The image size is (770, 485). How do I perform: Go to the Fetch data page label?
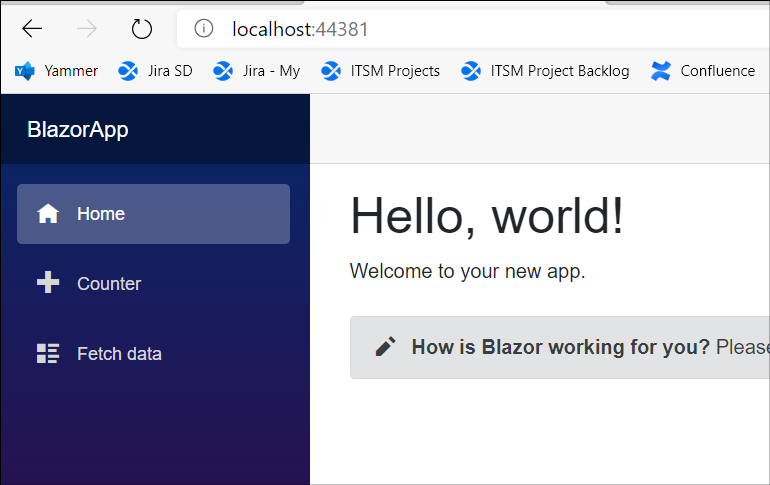coord(119,354)
